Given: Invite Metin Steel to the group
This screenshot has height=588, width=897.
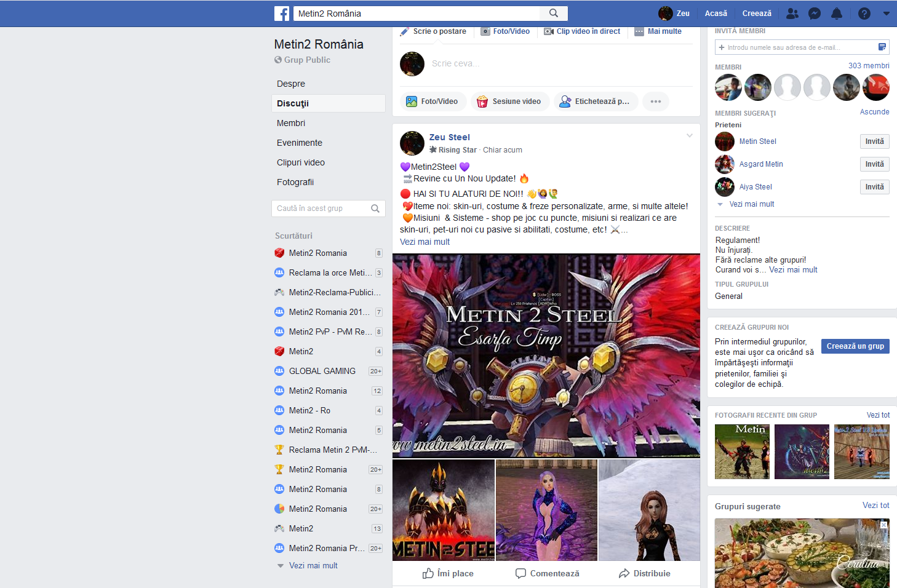Looking at the screenshot, I should [874, 141].
